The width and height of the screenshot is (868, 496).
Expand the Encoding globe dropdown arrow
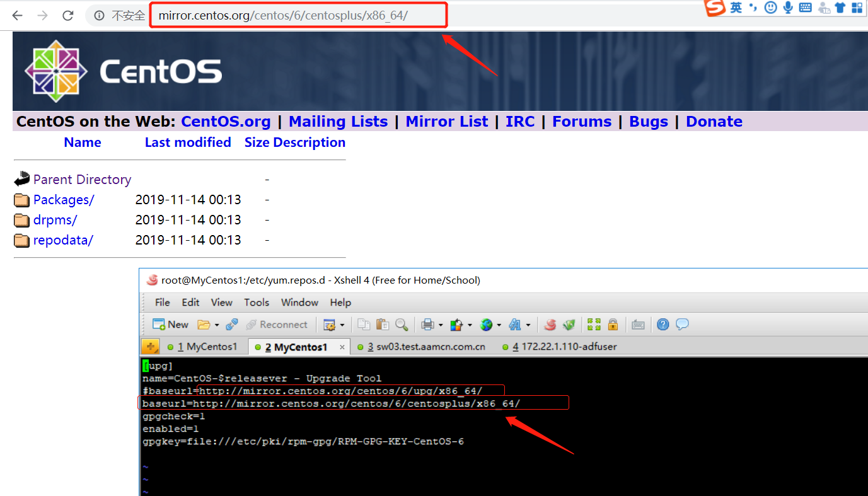tap(499, 325)
